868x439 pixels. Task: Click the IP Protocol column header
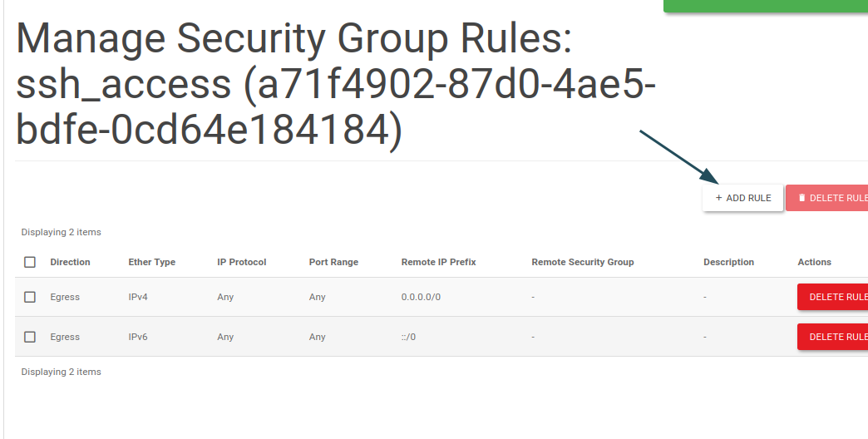[241, 262]
